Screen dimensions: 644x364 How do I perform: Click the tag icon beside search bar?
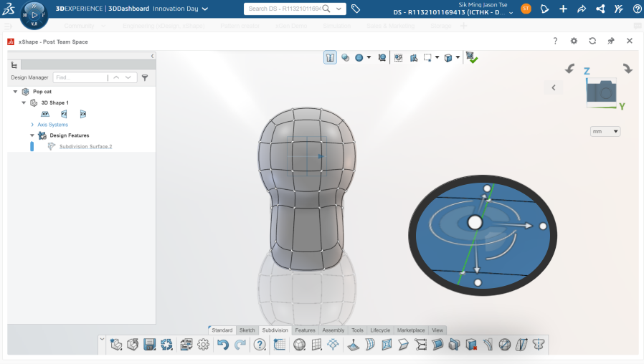[356, 9]
